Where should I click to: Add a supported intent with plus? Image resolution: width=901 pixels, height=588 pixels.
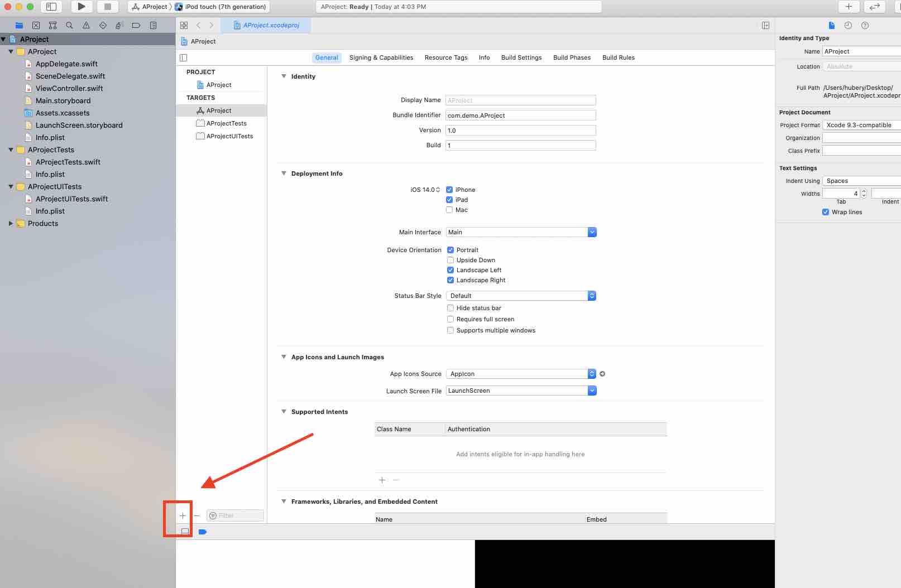(382, 480)
